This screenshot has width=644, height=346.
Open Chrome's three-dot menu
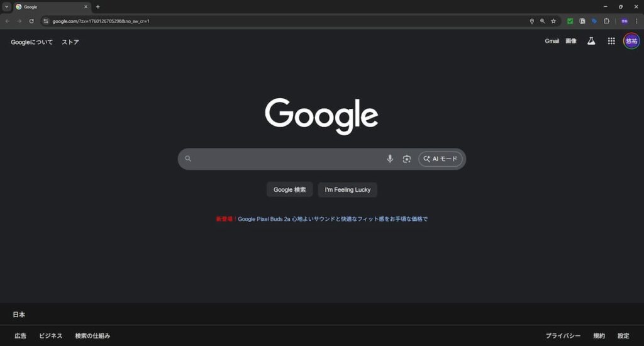click(x=636, y=21)
